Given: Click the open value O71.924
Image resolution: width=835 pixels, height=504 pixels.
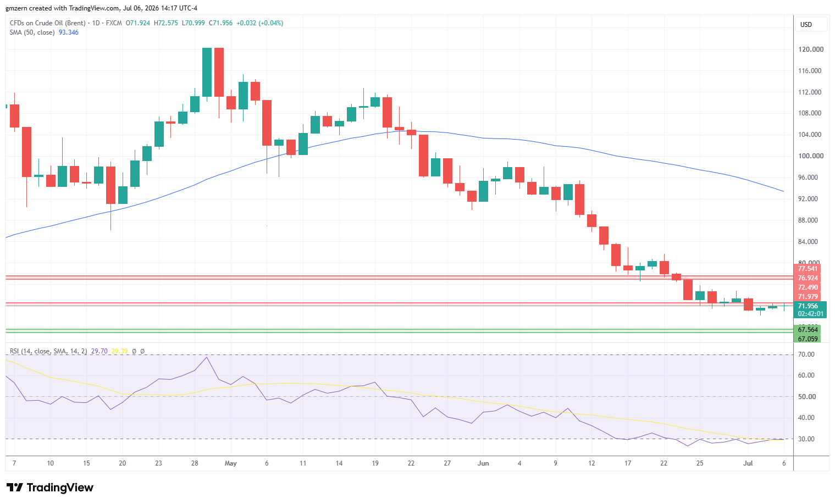Looking at the screenshot, I should pyautogui.click(x=138, y=23).
